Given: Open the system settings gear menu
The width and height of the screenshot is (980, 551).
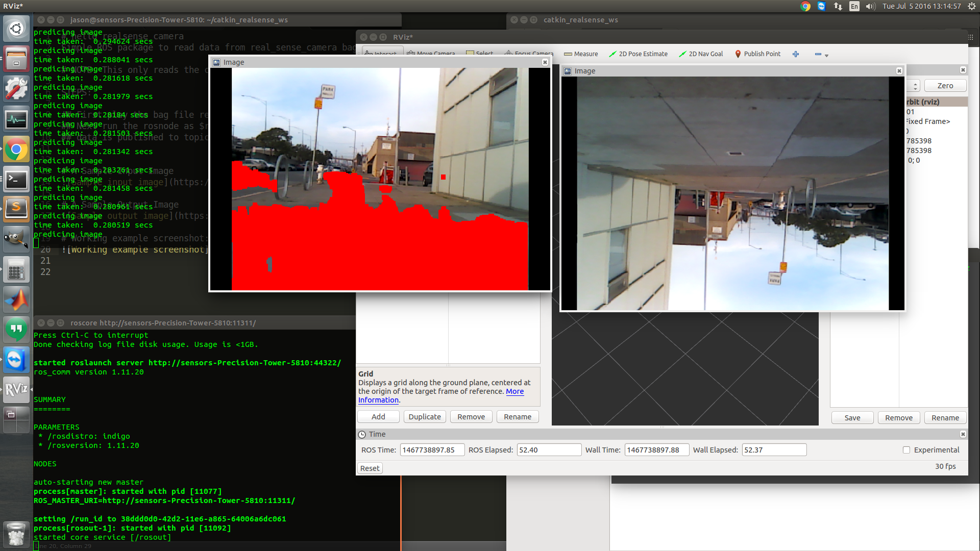Looking at the screenshot, I should (971, 6).
